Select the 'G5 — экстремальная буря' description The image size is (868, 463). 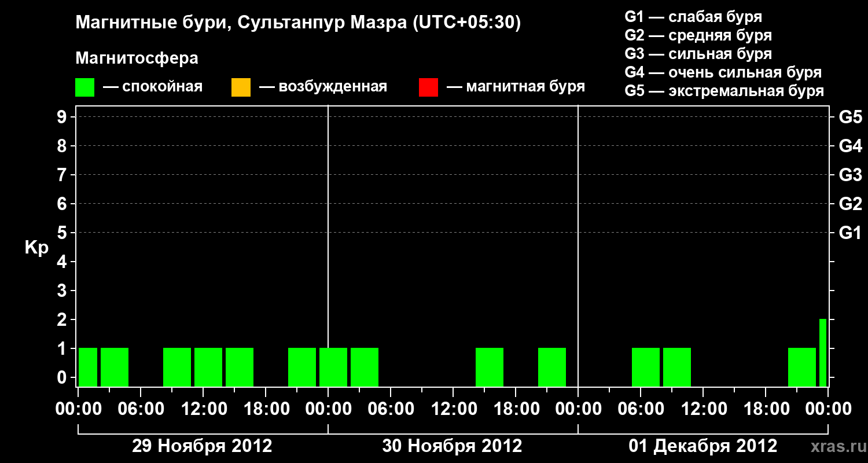(x=724, y=91)
